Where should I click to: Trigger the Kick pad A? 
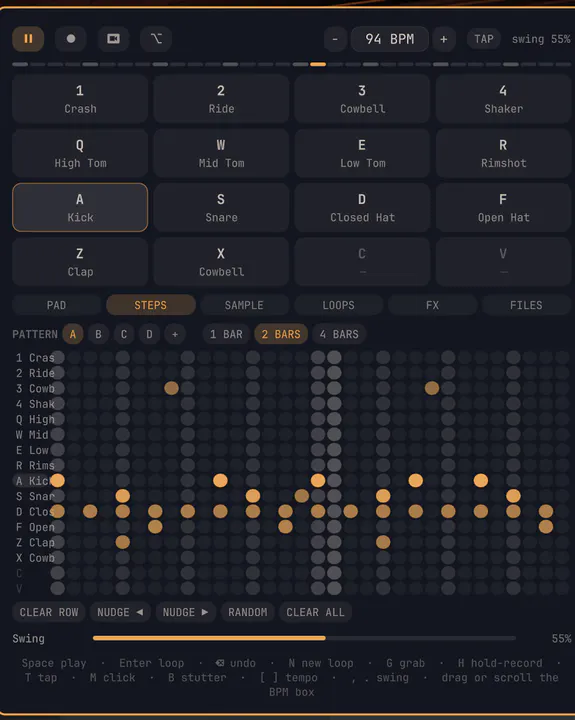point(80,208)
